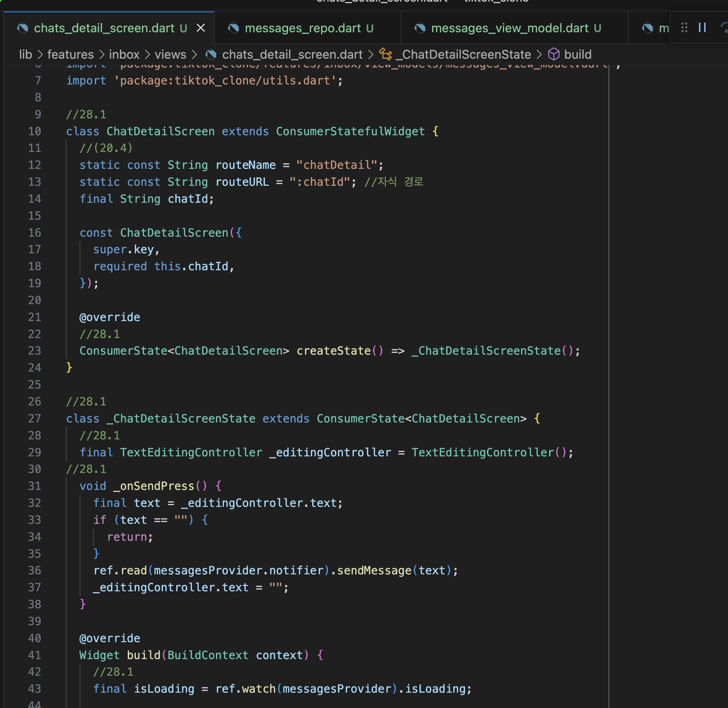Click chats_detail_screen.dart breadcrumb file item
Image resolution: width=728 pixels, height=708 pixels.
292,55
